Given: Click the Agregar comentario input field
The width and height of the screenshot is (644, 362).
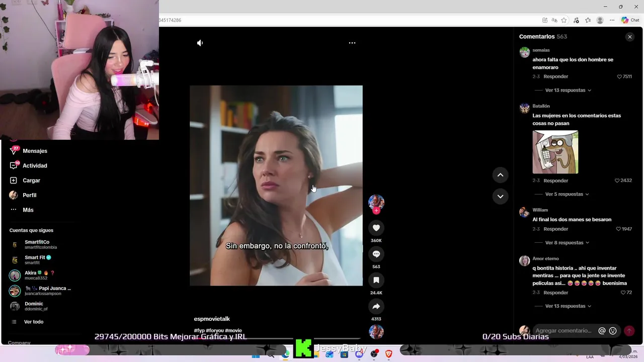Looking at the screenshot, I should coord(563,331).
